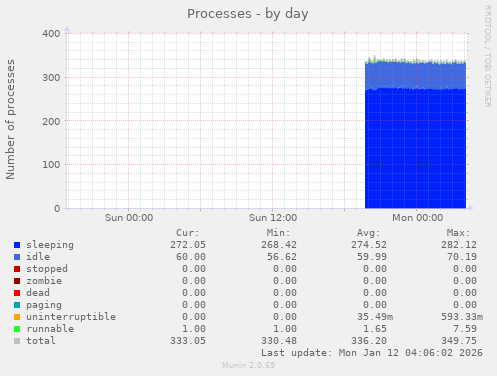Click the 'Min:' column header
The image size is (497, 376).
[x=278, y=233]
